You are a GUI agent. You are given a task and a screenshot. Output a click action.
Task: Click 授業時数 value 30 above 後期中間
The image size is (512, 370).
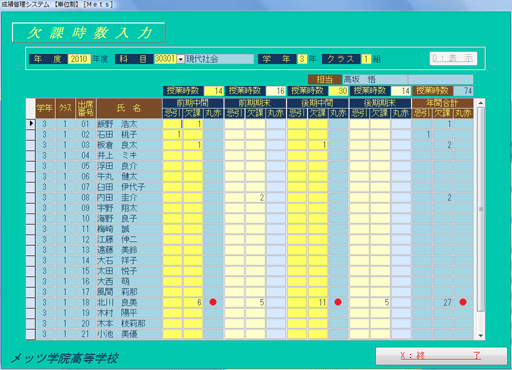[x=338, y=91]
